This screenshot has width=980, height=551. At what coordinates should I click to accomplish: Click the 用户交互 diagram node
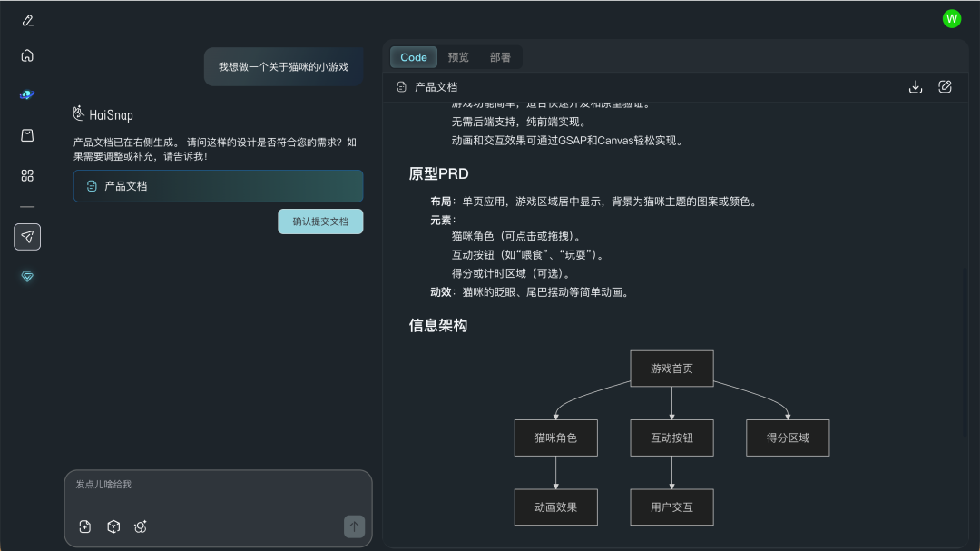671,507
